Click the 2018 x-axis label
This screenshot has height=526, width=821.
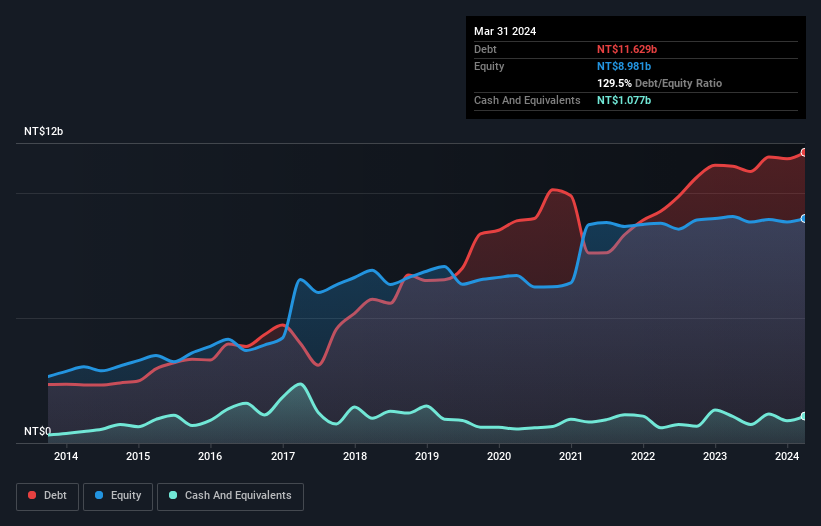[355, 456]
